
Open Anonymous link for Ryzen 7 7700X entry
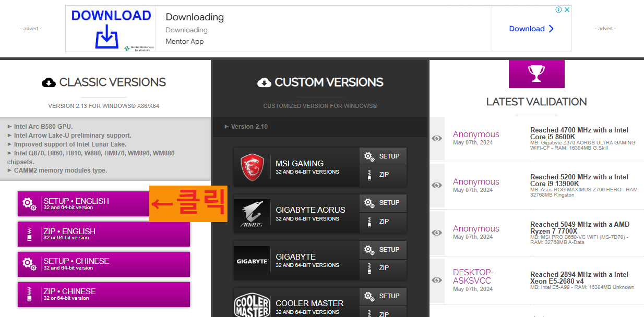(476, 228)
